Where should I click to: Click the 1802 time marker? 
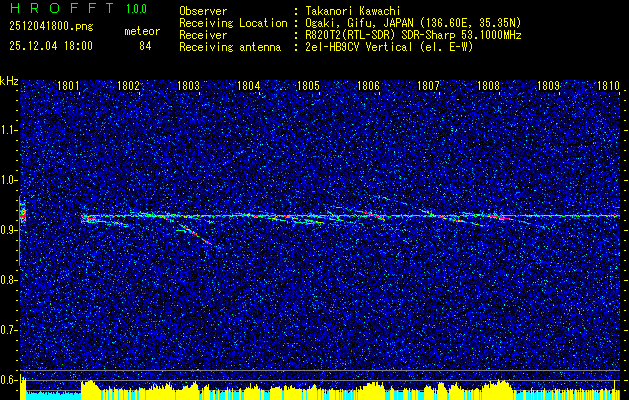(128, 85)
